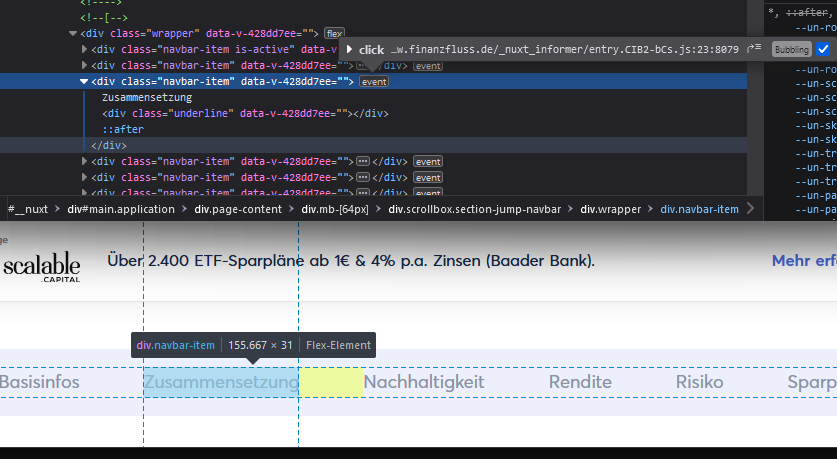
Task: Expand the click event listener details
Action: pyautogui.click(x=349, y=49)
